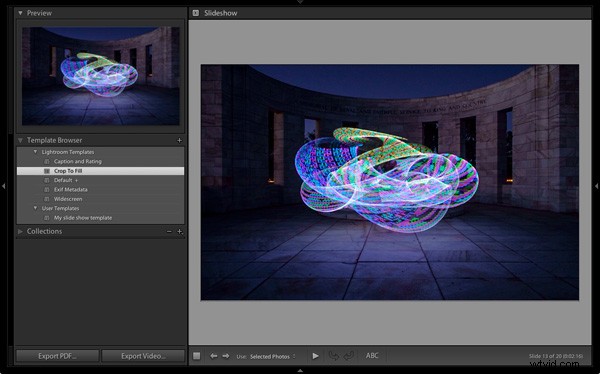This screenshot has height=374, width=600.
Task: Click the Slide 13 of 20 status text
Action: pos(556,356)
